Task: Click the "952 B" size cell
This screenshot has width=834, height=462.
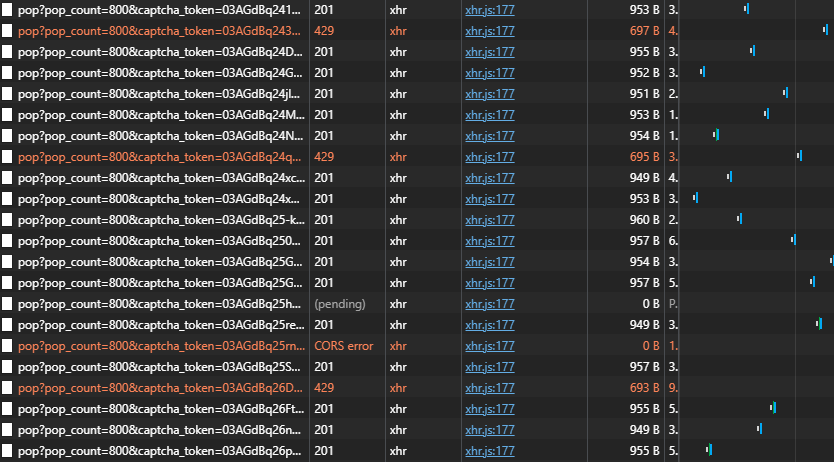Action: (644, 73)
